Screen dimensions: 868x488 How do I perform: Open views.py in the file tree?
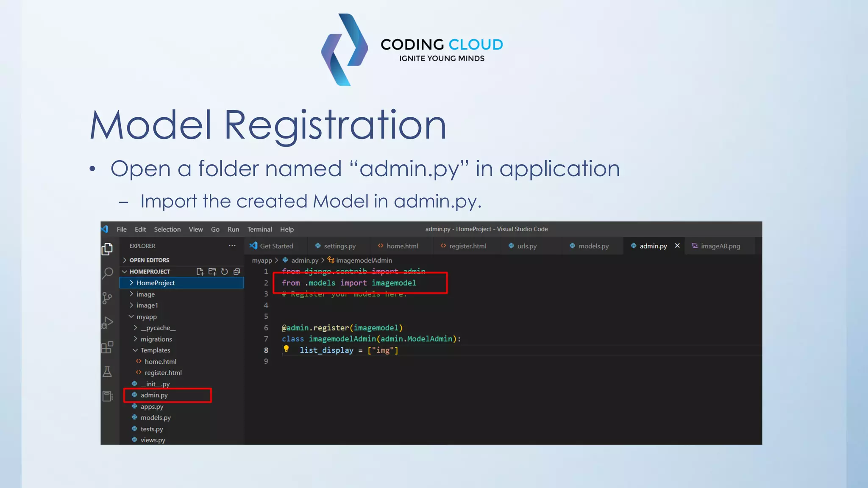[153, 440]
